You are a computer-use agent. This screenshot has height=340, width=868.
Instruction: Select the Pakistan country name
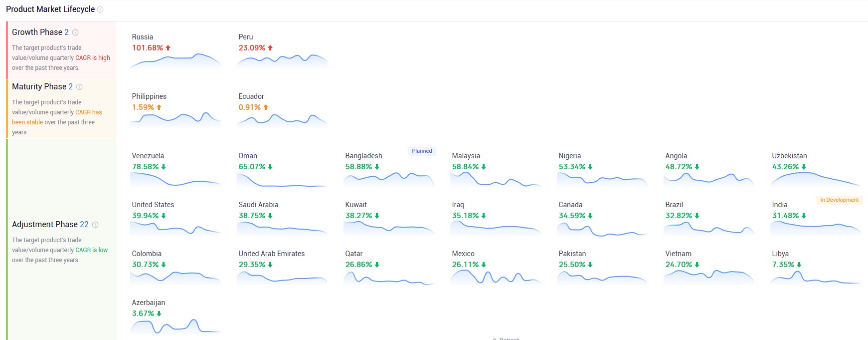coord(572,254)
